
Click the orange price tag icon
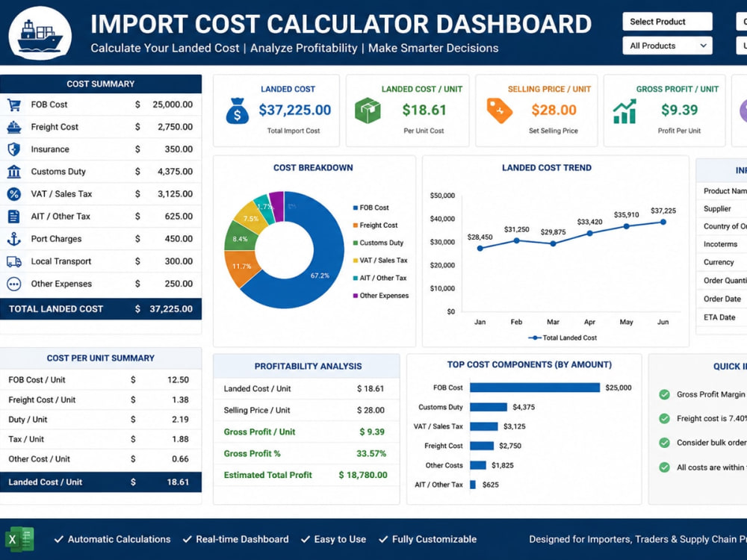[x=499, y=111]
